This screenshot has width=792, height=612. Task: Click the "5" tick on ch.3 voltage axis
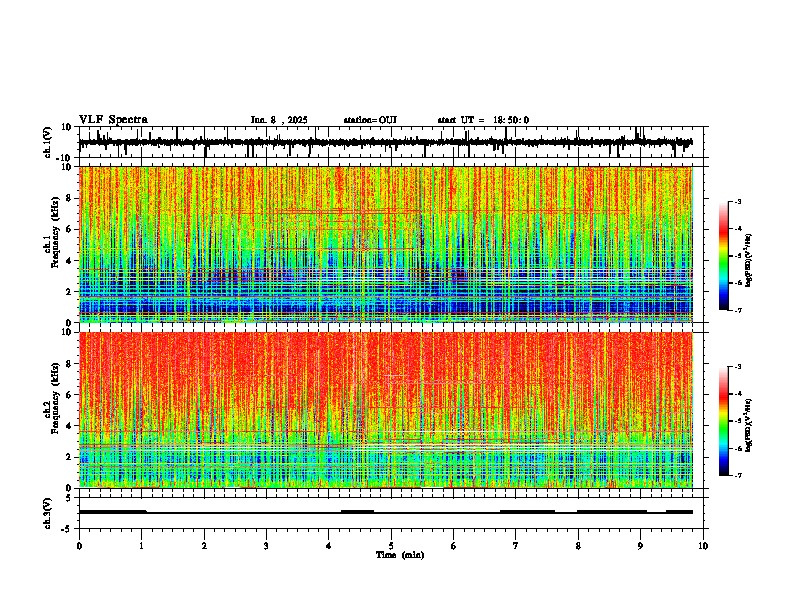pos(70,498)
